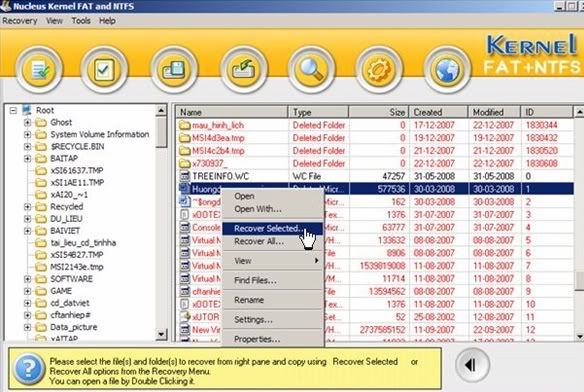Click the blue question mark help icon

point(29,369)
